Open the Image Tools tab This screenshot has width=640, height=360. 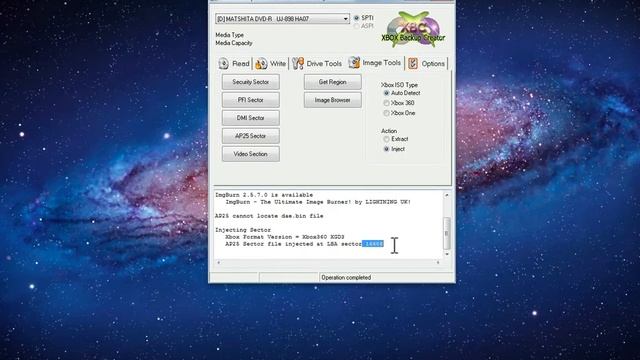click(375, 62)
